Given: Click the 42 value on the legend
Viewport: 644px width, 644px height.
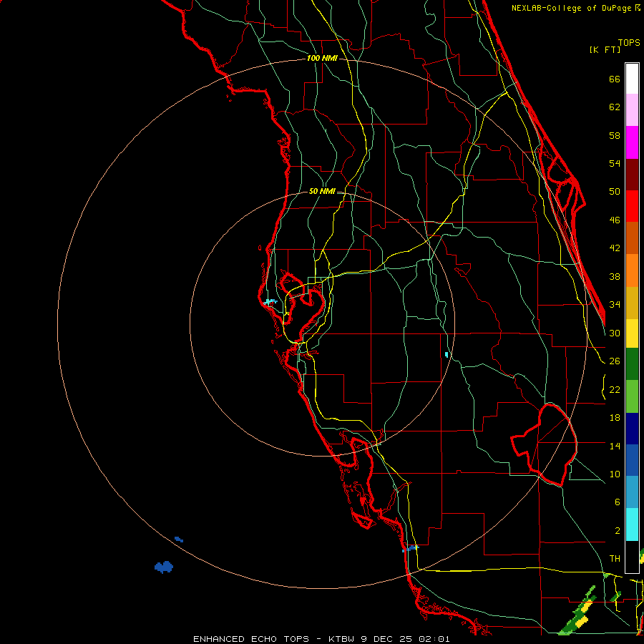Looking at the screenshot, I should tap(615, 248).
